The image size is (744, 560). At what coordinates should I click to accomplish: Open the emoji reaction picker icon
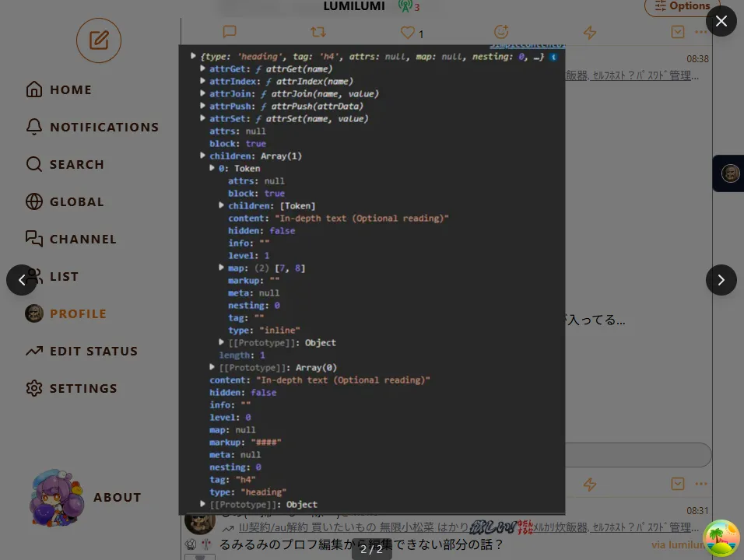point(501,32)
